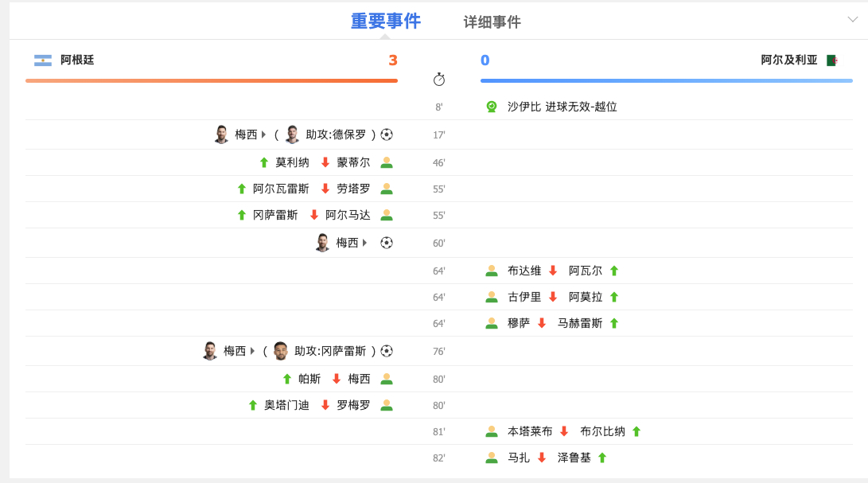Click the substitution icon in the 马扎 row

pyautogui.click(x=491, y=458)
